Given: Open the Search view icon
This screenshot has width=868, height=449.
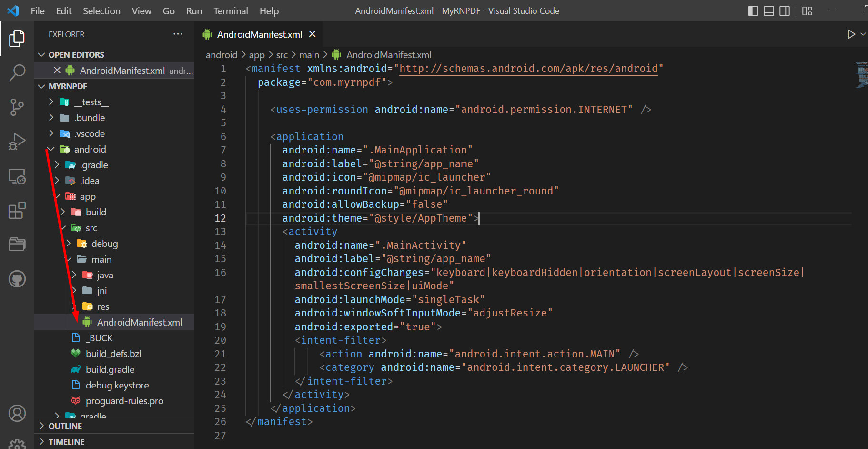Looking at the screenshot, I should [17, 73].
